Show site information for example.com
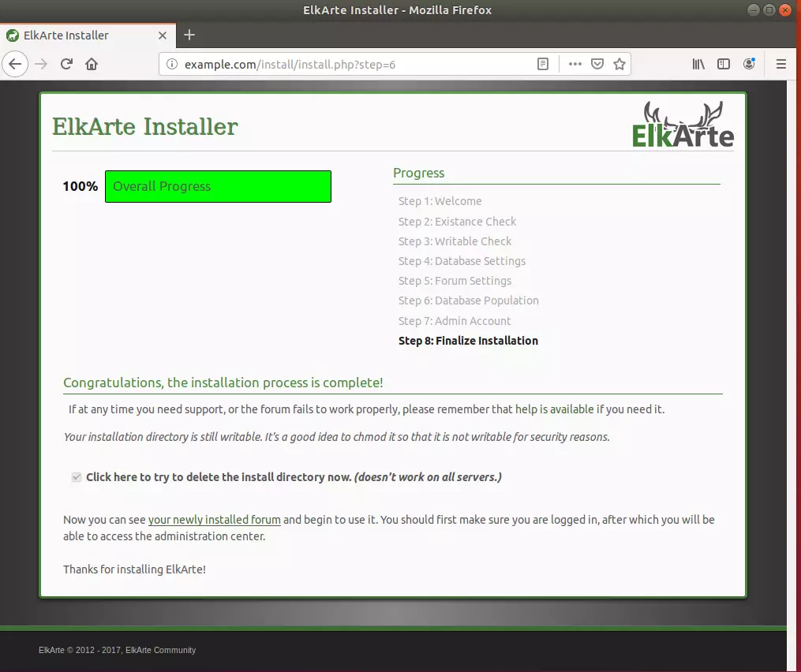Image resolution: width=801 pixels, height=672 pixels. tap(172, 65)
